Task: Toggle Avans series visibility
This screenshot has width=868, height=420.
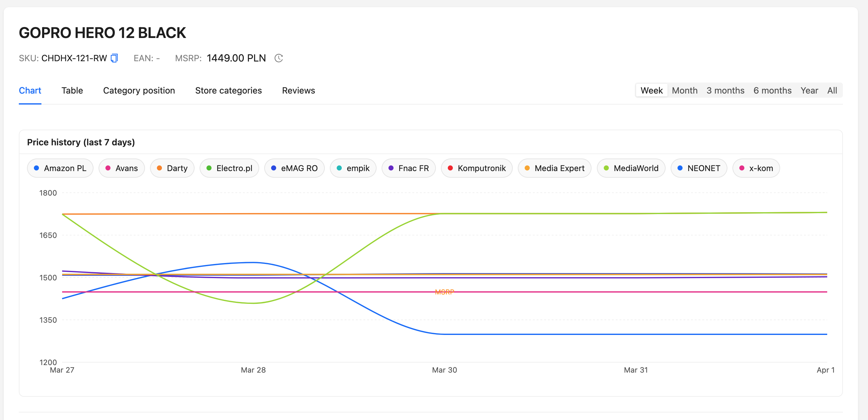Action: pyautogui.click(x=121, y=168)
